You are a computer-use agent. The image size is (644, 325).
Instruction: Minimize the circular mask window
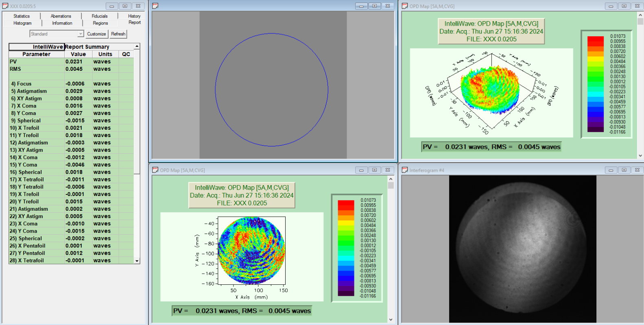pos(361,6)
